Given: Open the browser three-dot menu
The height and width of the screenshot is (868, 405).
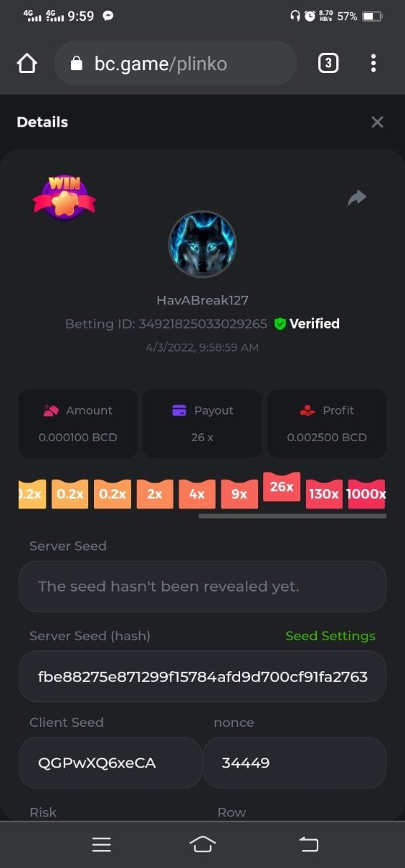Looking at the screenshot, I should click(x=373, y=64).
